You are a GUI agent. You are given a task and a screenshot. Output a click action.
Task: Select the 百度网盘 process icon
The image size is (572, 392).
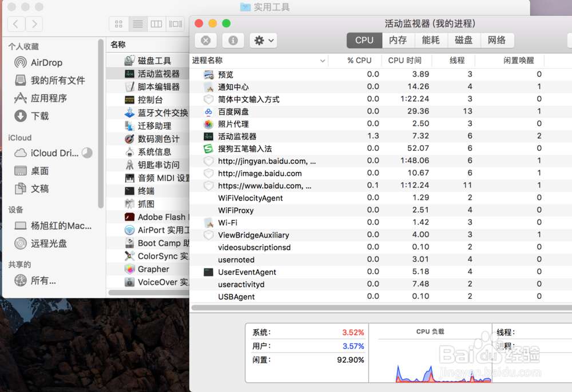point(209,112)
